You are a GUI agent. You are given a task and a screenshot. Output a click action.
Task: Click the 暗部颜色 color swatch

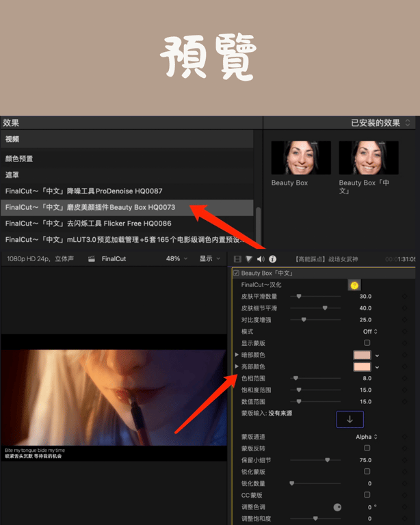point(362,355)
